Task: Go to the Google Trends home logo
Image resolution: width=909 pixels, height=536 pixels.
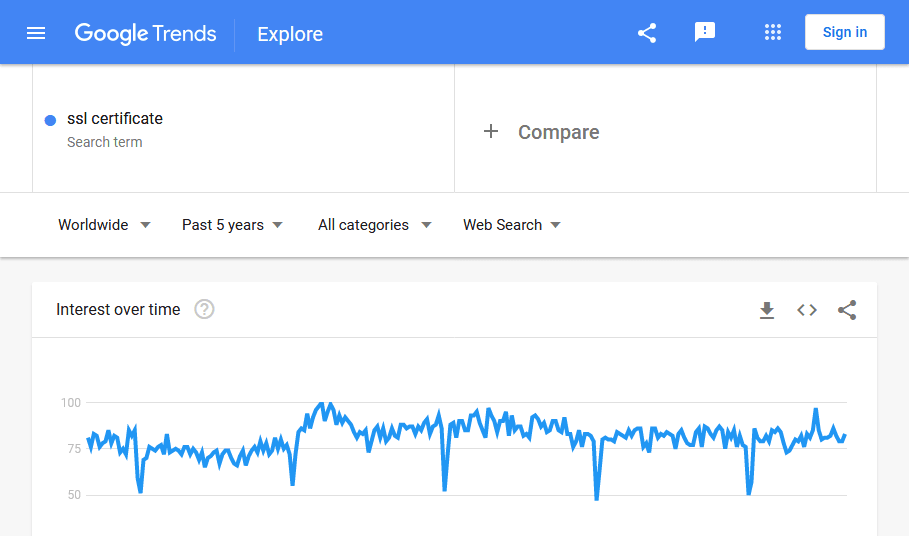Action: 146,34
